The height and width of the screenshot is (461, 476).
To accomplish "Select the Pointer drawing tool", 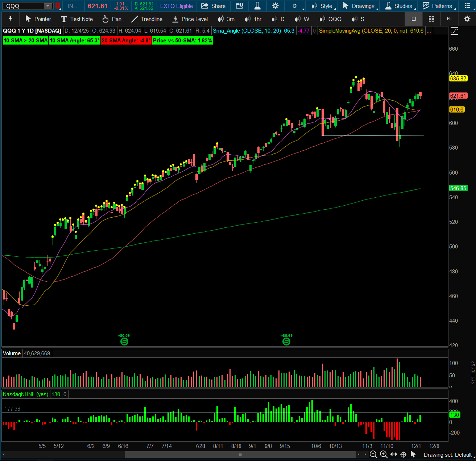I will 38,19.
